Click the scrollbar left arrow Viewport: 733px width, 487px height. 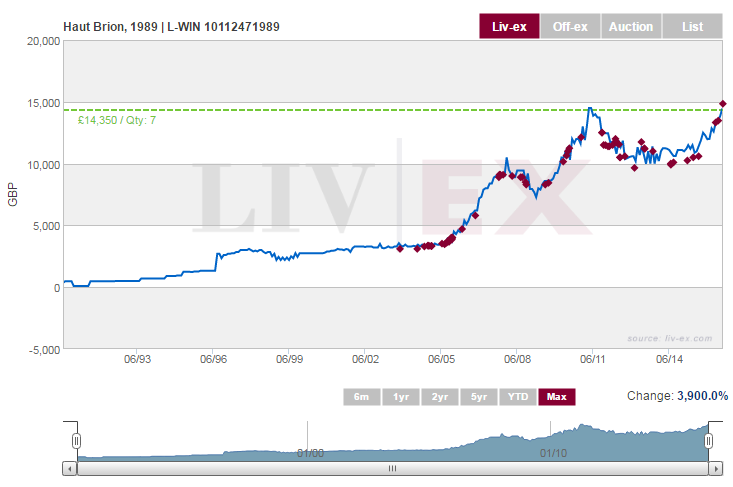pos(70,468)
